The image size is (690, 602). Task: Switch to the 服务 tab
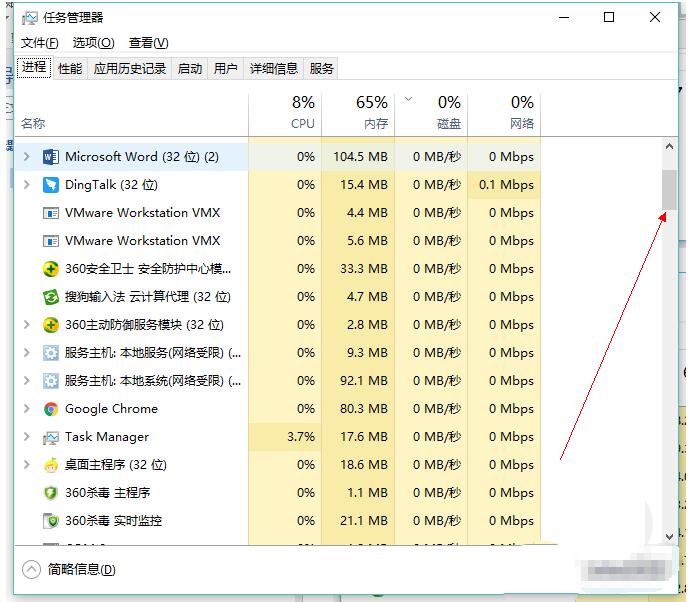pyautogui.click(x=321, y=69)
